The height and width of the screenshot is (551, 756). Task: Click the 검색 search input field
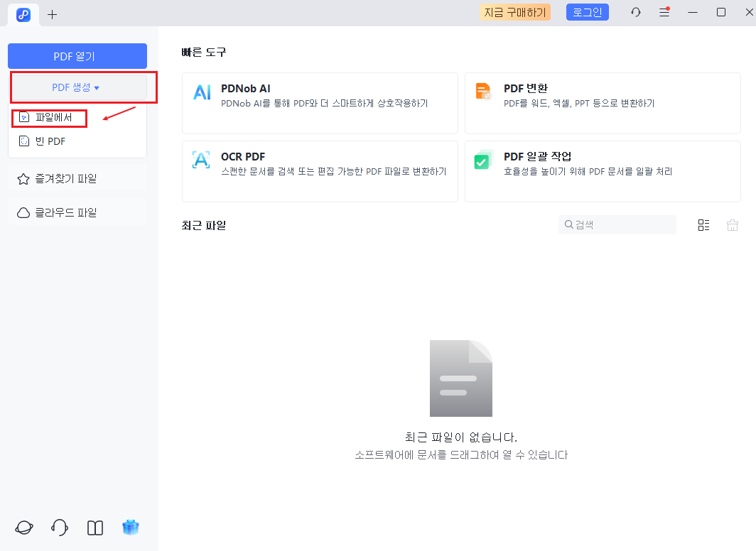[x=617, y=224]
